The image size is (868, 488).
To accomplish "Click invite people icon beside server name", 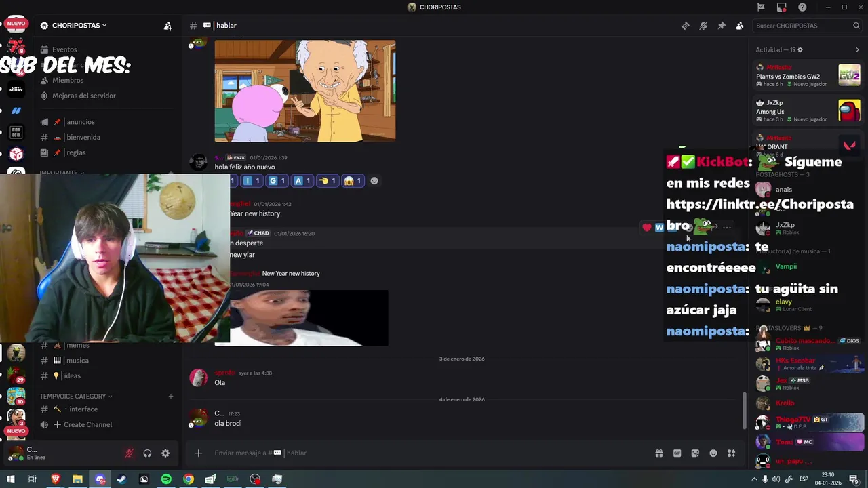I will coord(167,26).
